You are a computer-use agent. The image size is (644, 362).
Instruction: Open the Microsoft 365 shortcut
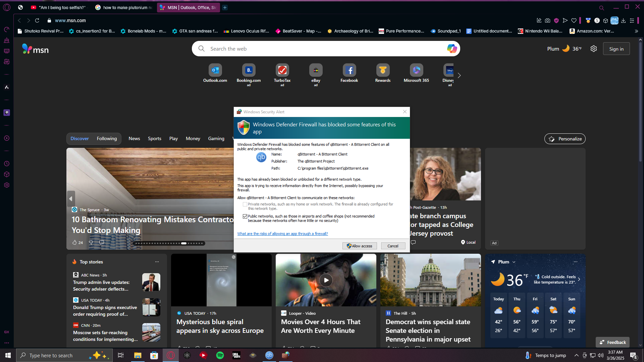[416, 73]
